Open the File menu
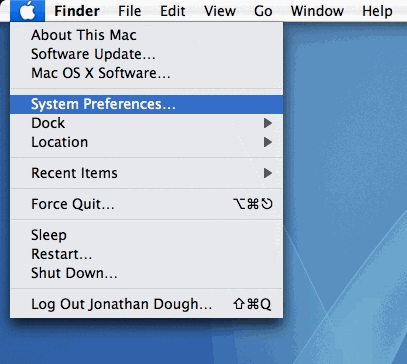This screenshot has height=364, width=407. 130,11
